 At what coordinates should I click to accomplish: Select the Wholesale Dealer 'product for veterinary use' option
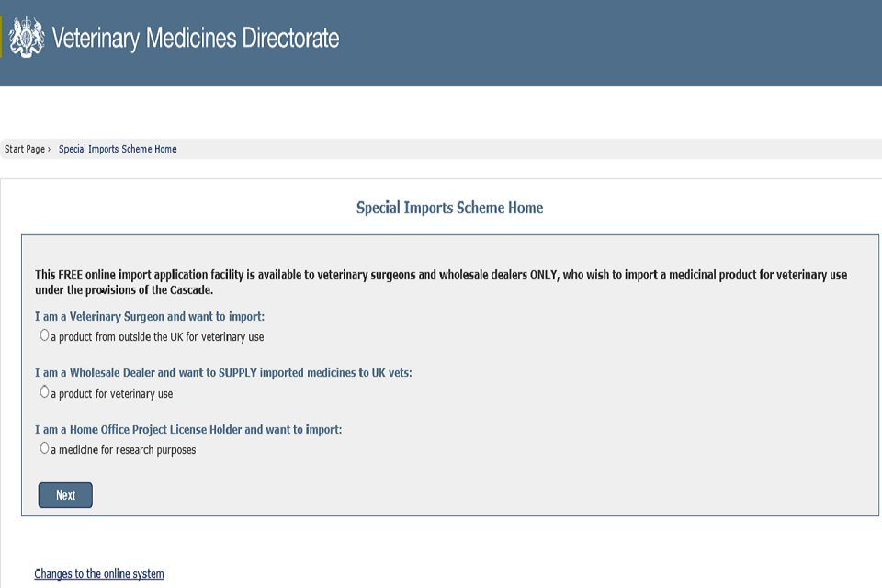[44, 391]
